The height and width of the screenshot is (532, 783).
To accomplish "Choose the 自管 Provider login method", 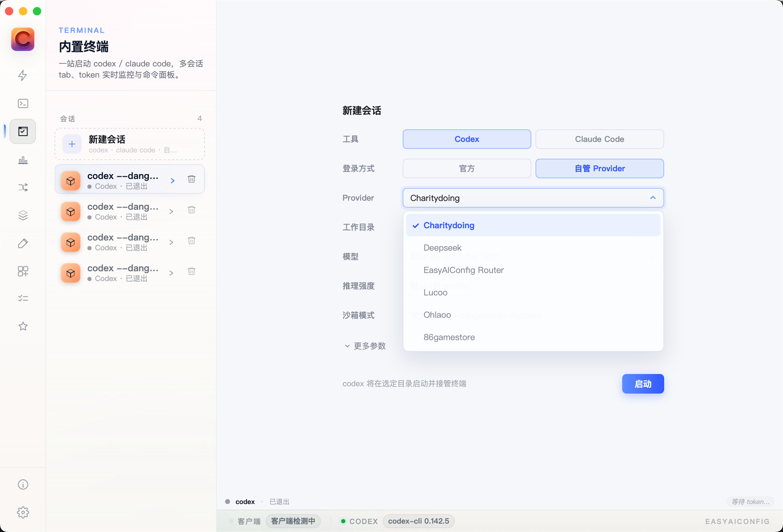I will (x=599, y=168).
